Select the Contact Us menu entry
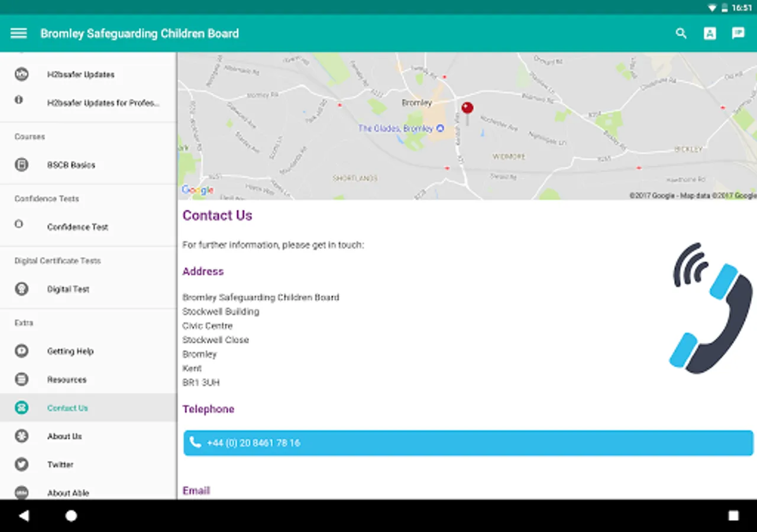Screen dimensions: 757x532 [88, 408]
